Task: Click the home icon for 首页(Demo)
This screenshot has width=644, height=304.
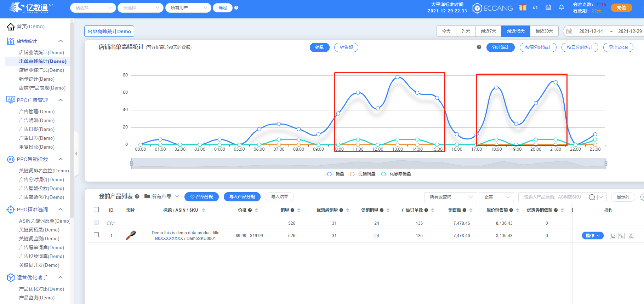Action: pyautogui.click(x=11, y=27)
